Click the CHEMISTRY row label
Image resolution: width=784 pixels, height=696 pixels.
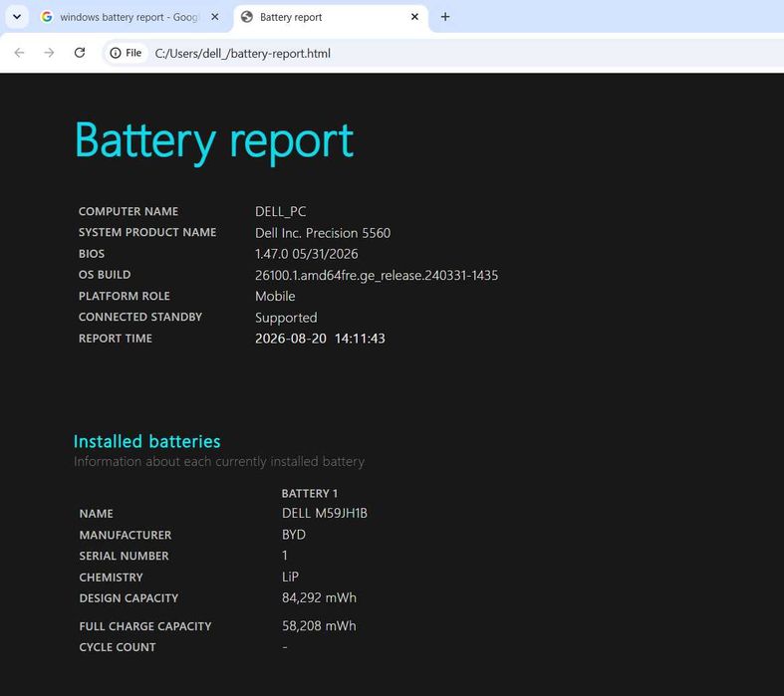(x=111, y=578)
